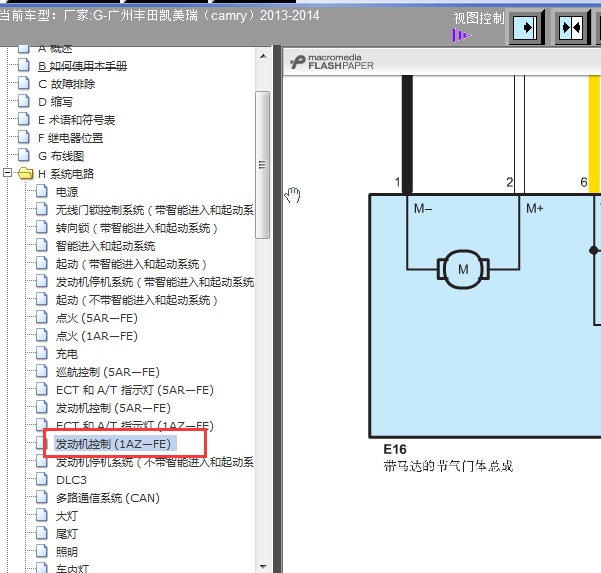The image size is (601, 573).
Task: Select 发动机控制 (1AZ—FE) entry
Action: pos(113,444)
